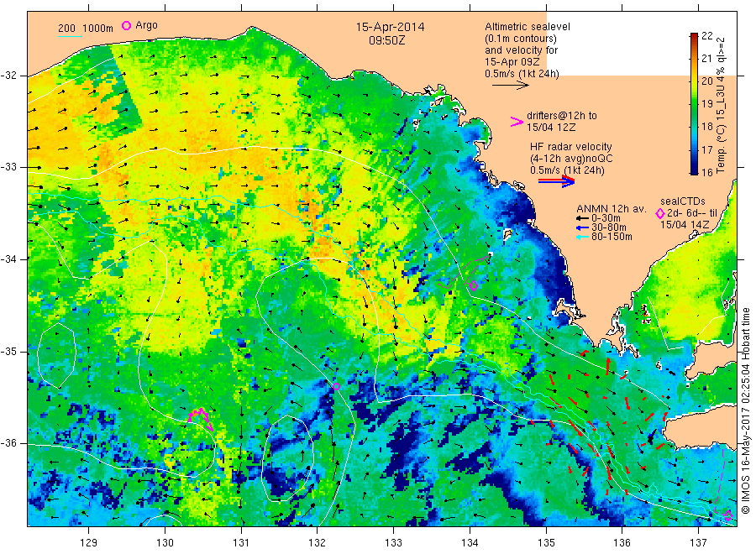Click the "2d- 6d-- til" text
This screenshot has width=756, height=554.
click(x=692, y=213)
